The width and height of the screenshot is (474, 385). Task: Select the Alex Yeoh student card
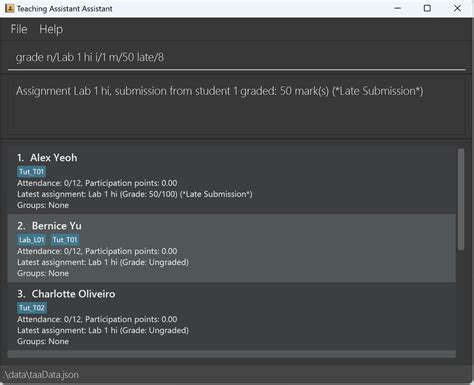click(232, 180)
